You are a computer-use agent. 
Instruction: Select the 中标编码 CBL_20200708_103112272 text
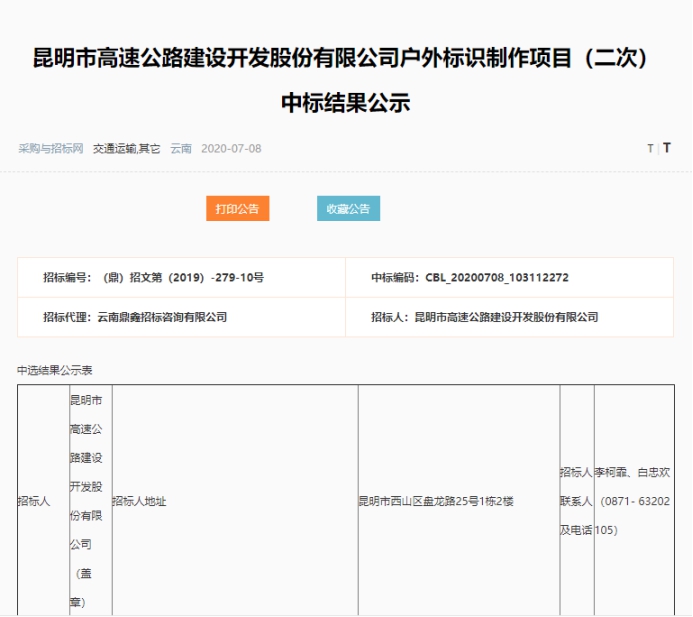tap(470, 277)
